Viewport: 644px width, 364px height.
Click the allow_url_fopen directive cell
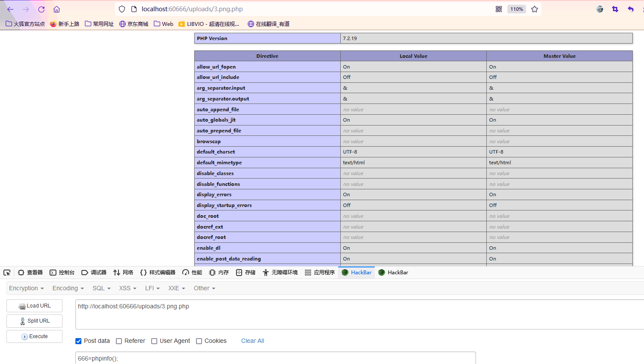click(267, 67)
